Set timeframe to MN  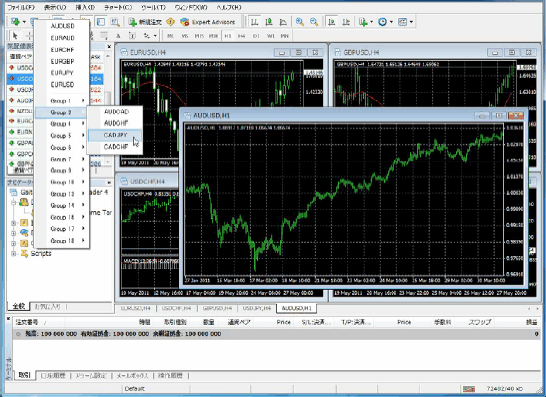[x=284, y=36]
